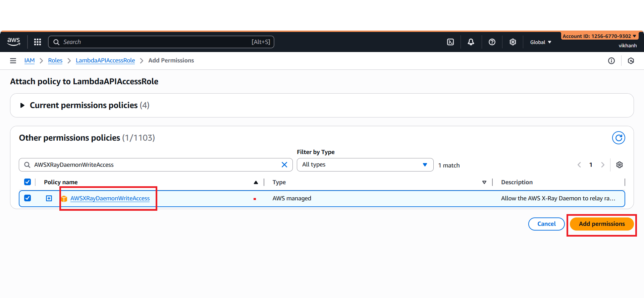Uncheck the select-all policies checkbox
This screenshot has width=644, height=298.
tap(28, 182)
